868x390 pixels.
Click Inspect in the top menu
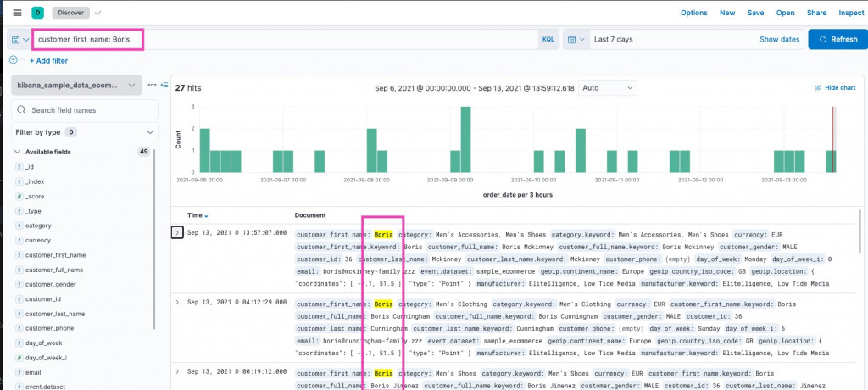click(851, 13)
